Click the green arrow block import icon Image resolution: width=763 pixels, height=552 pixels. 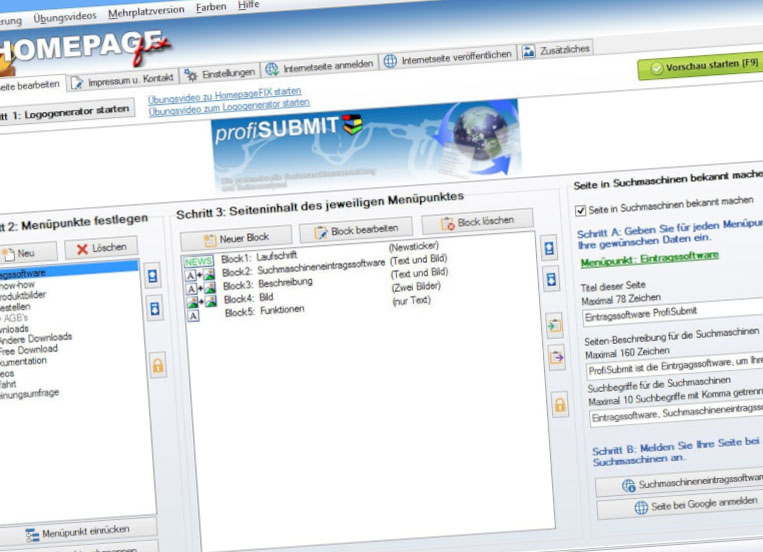click(554, 325)
